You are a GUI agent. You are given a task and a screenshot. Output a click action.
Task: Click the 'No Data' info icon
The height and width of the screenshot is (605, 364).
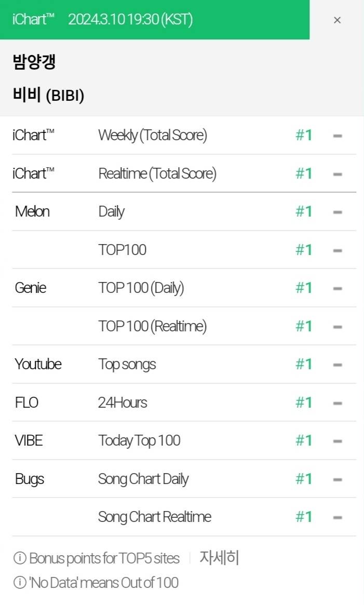click(20, 582)
